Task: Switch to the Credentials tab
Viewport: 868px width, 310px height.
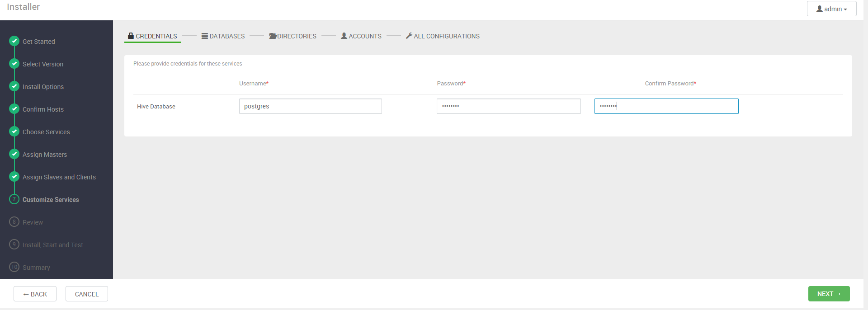Action: click(152, 36)
